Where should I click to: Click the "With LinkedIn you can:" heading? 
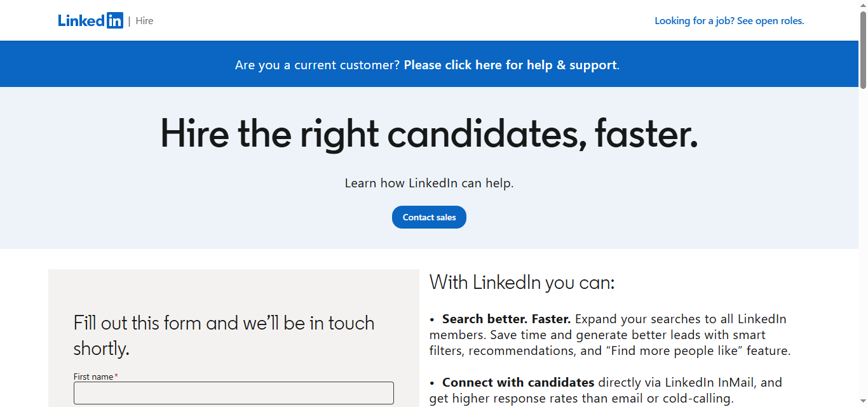tap(522, 282)
